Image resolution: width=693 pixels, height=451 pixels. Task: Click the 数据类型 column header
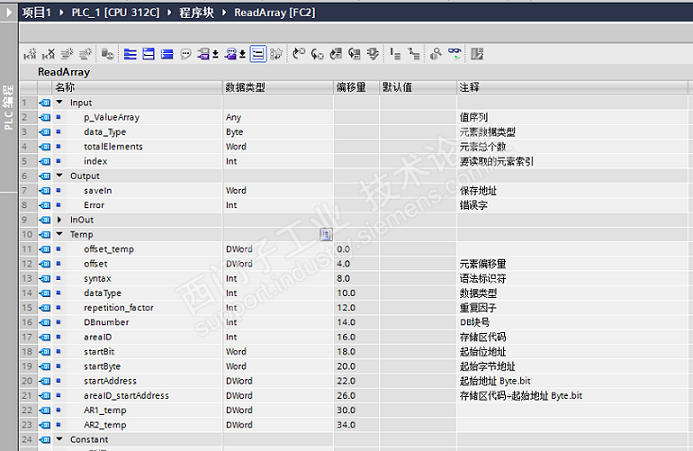pos(278,88)
